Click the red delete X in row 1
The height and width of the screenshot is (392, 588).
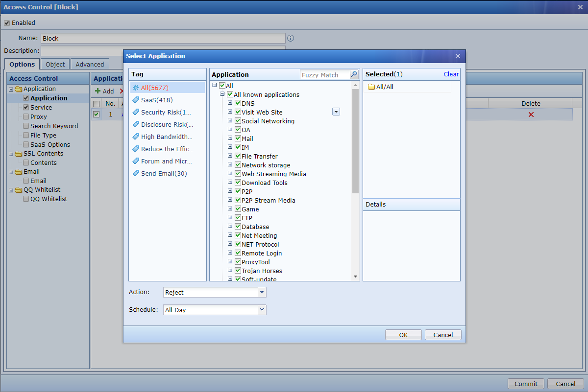[x=531, y=115]
